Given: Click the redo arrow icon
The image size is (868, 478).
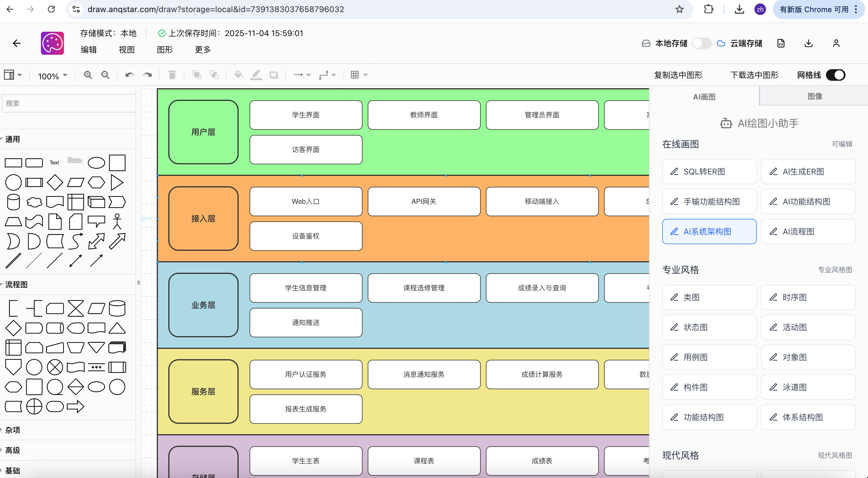Looking at the screenshot, I should point(147,75).
